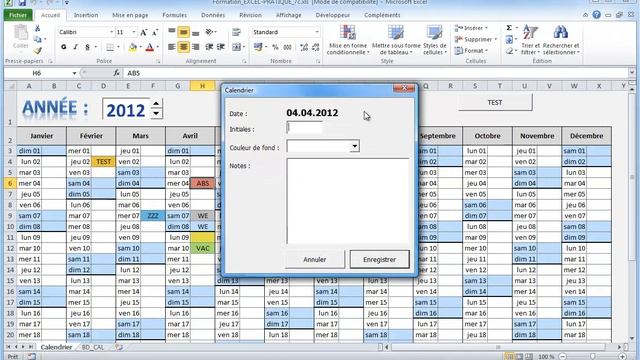Image resolution: width=640 pixels, height=360 pixels.
Task: Click the fill color bucket icon
Action: tap(133, 47)
